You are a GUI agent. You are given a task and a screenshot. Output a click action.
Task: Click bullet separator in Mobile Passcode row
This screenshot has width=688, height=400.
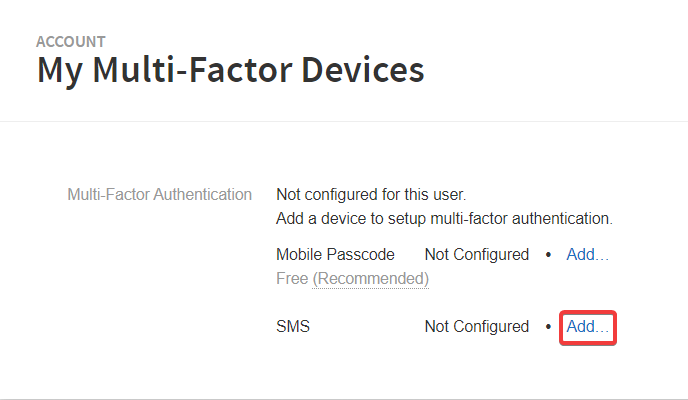pyautogui.click(x=548, y=255)
